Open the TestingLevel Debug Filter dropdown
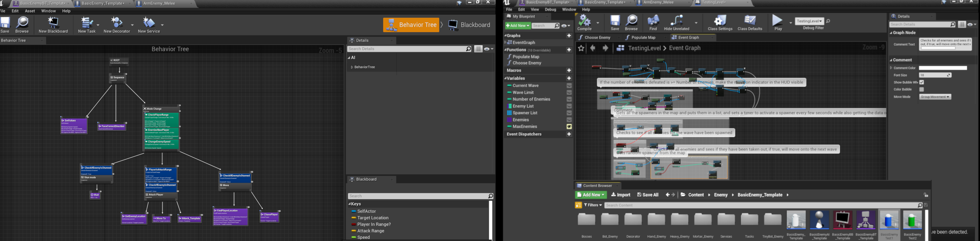The width and height of the screenshot is (980, 241). 809,21
